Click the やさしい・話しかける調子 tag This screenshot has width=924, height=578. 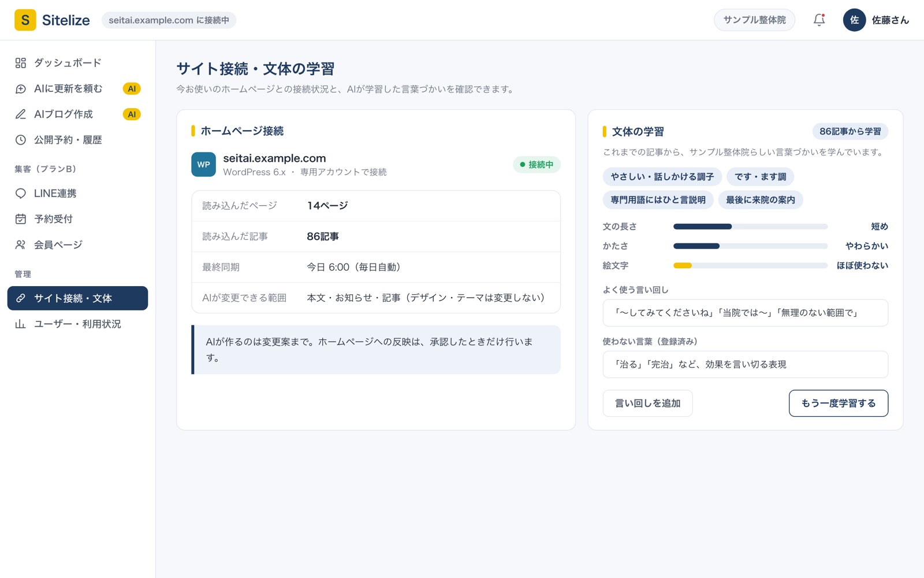[662, 177]
